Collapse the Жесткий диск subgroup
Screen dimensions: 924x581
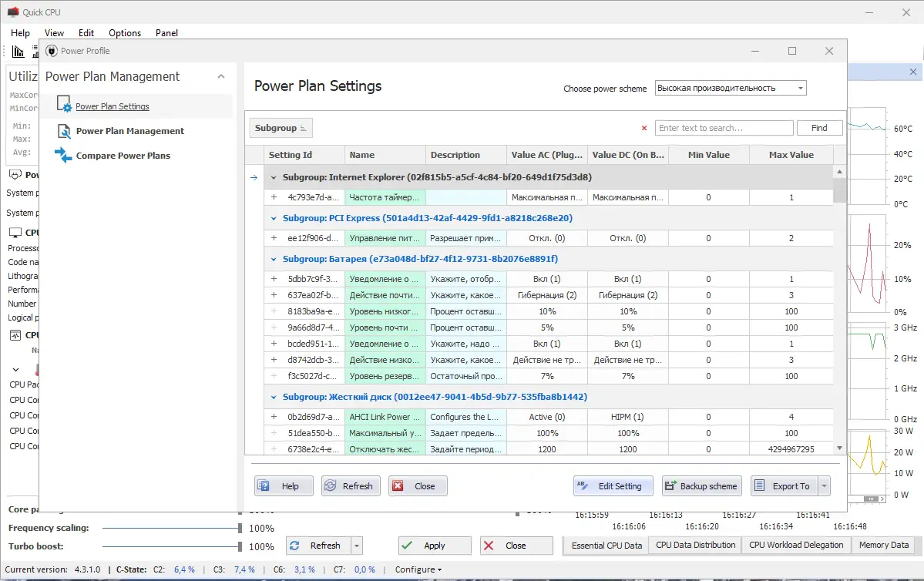(274, 397)
